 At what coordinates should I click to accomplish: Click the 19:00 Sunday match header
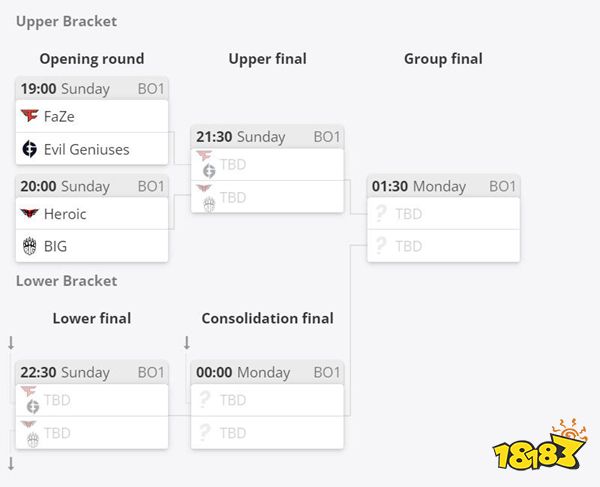click(92, 89)
